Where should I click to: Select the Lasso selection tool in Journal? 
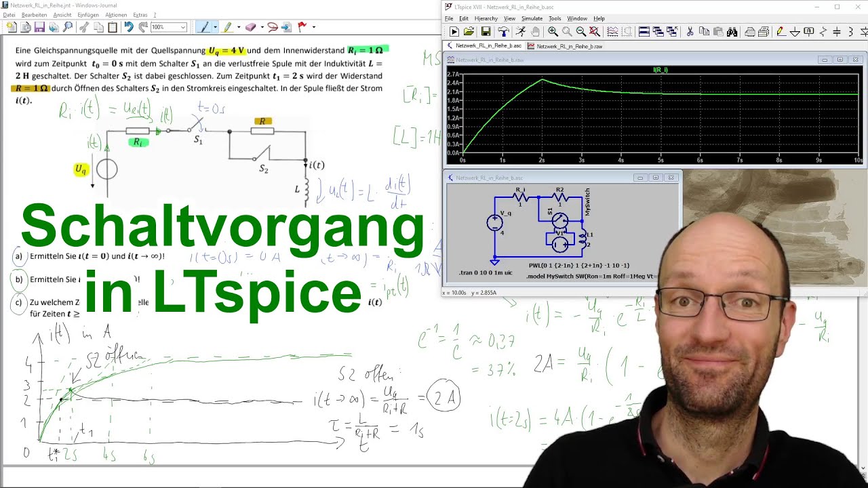pos(273,27)
